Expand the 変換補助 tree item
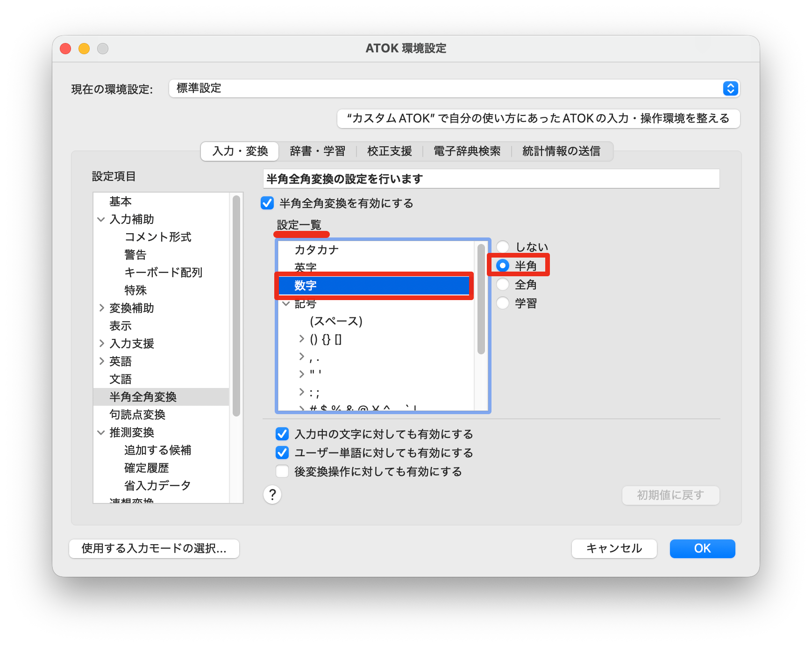Viewport: 812px width, 646px height. pos(101,308)
